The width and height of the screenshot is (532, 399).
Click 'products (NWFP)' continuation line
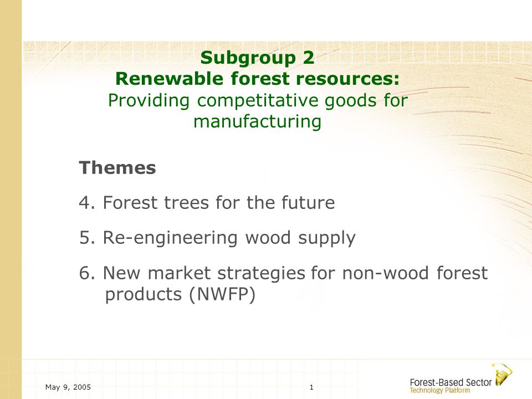(180, 294)
